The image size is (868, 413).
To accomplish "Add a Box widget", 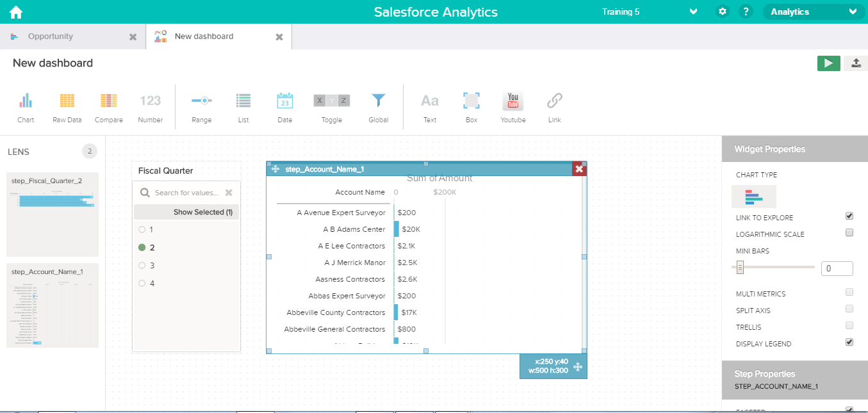I will [x=471, y=108].
